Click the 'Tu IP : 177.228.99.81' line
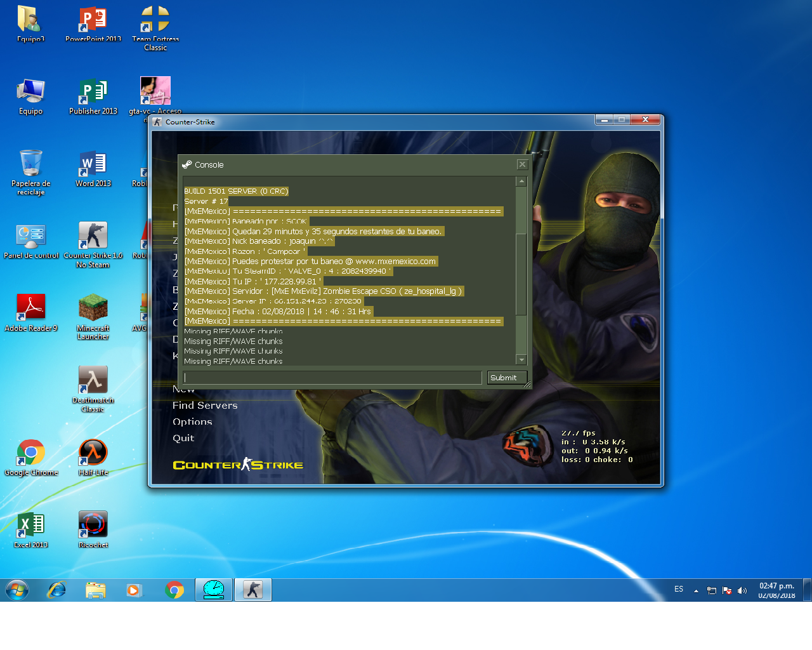Viewport: 812px width, 650px height. 253,281
